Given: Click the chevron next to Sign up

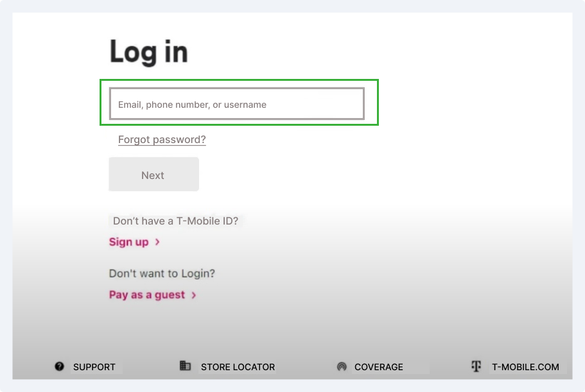Looking at the screenshot, I should coord(157,242).
